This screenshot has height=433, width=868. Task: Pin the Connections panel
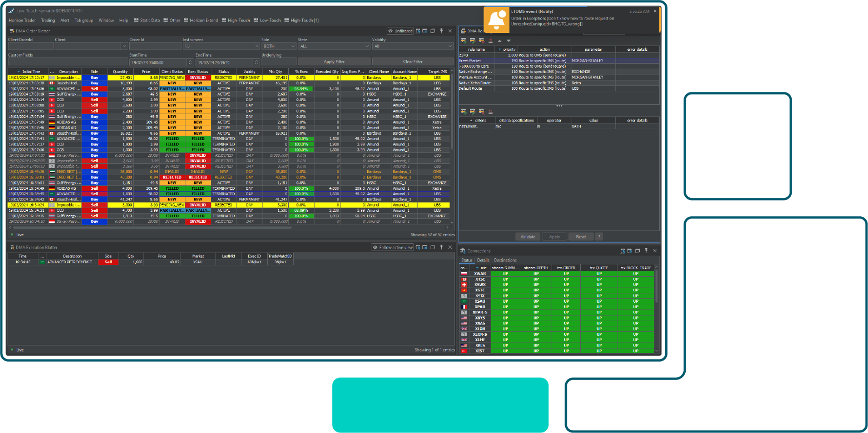pyautogui.click(x=646, y=251)
